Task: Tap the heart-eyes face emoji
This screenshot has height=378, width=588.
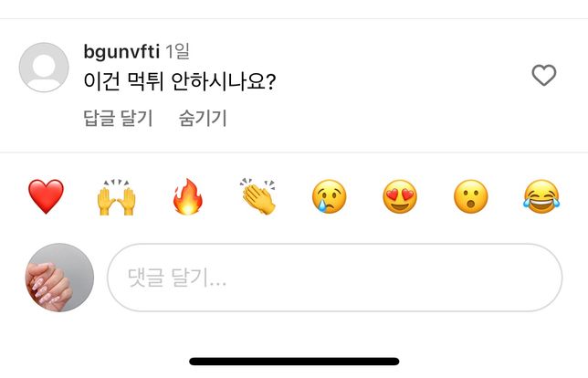Action: pos(400,196)
